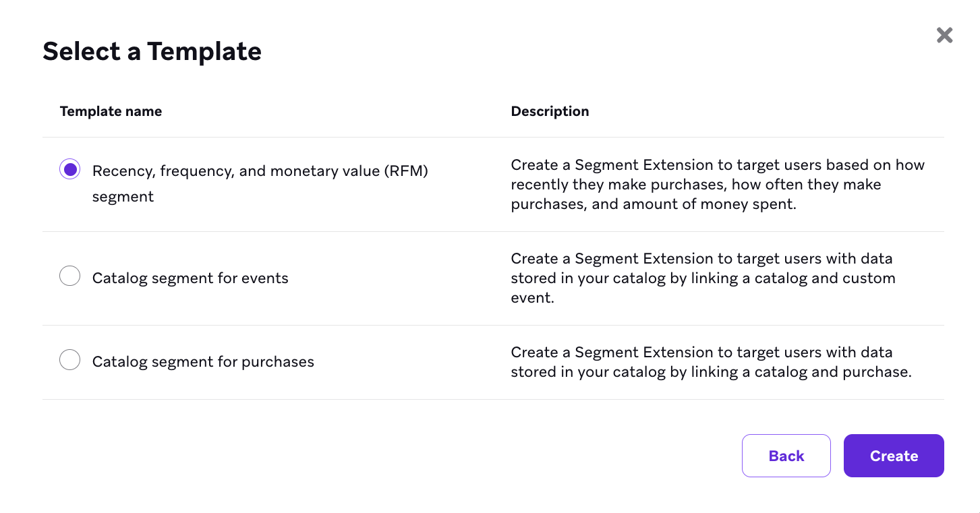Click the Catalog segment for events label

[190, 277]
